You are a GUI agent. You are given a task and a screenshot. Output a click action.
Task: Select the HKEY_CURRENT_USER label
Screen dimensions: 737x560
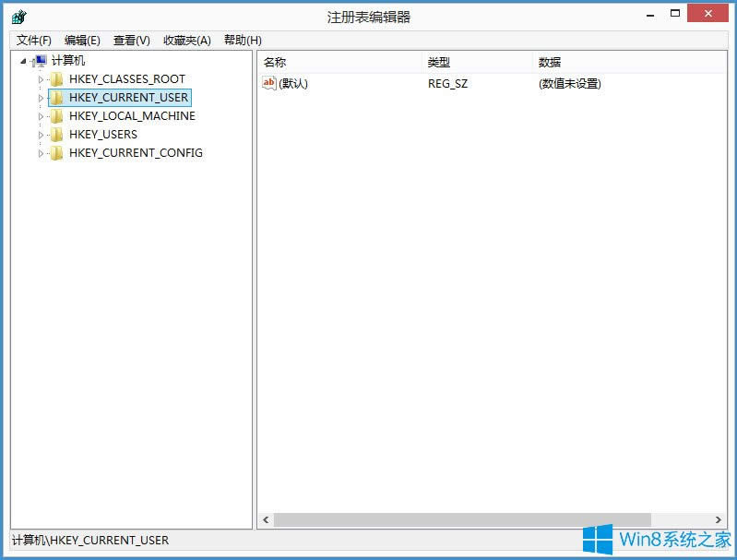tap(129, 97)
